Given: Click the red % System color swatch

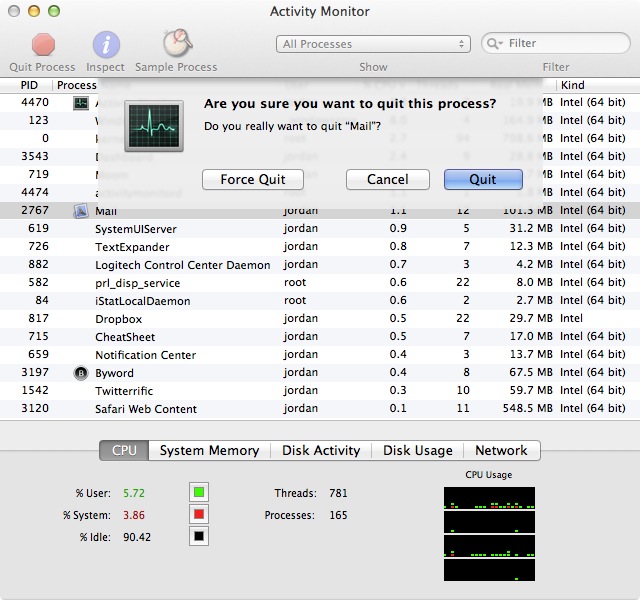Looking at the screenshot, I should (x=199, y=514).
